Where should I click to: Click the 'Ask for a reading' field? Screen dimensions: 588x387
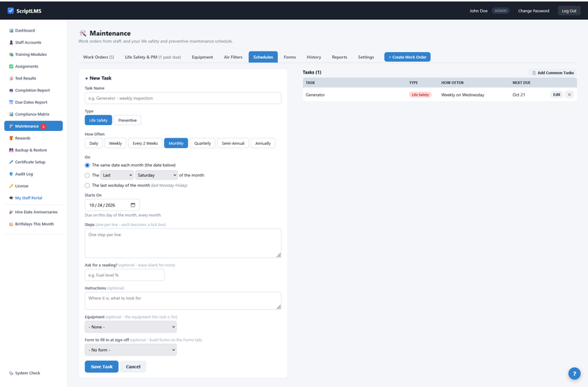coord(124,275)
